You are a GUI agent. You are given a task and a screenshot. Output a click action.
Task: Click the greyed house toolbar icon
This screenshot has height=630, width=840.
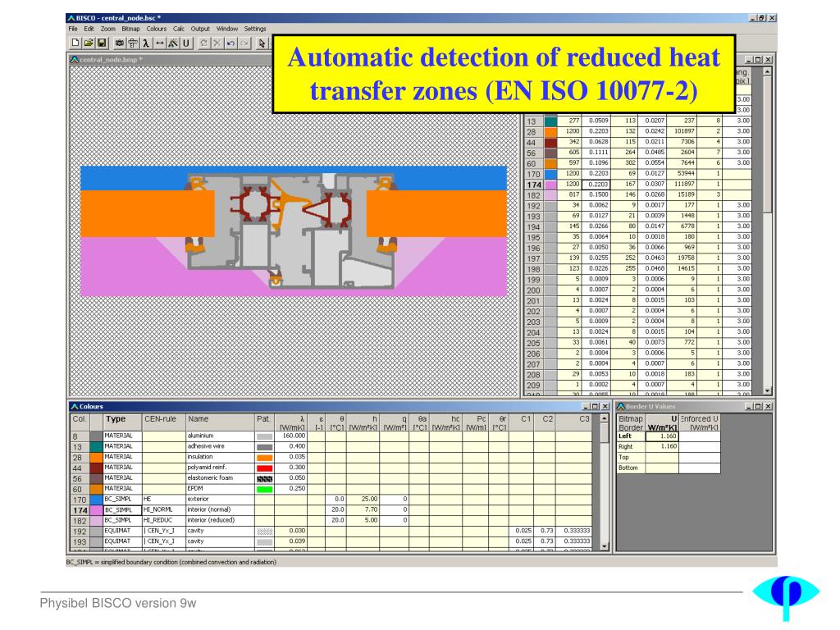click(203, 43)
